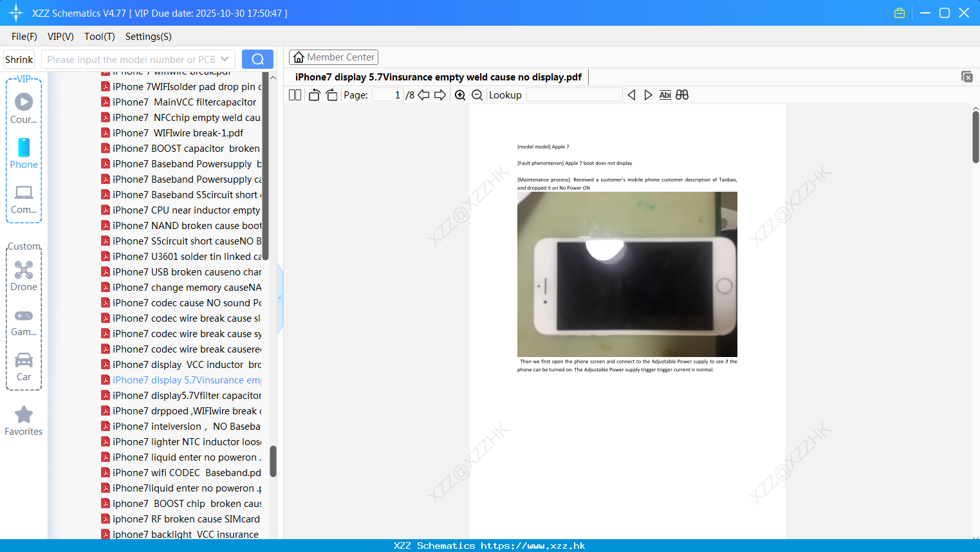Click the page number field
This screenshot has height=552, width=980.
388,95
